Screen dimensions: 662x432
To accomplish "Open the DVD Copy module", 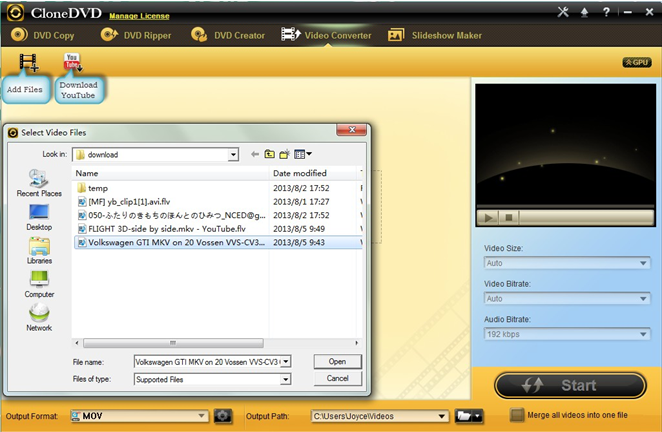I will pos(43,35).
